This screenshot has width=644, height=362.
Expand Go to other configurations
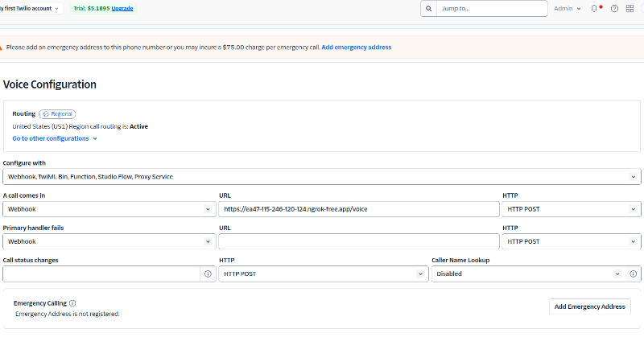(x=55, y=138)
